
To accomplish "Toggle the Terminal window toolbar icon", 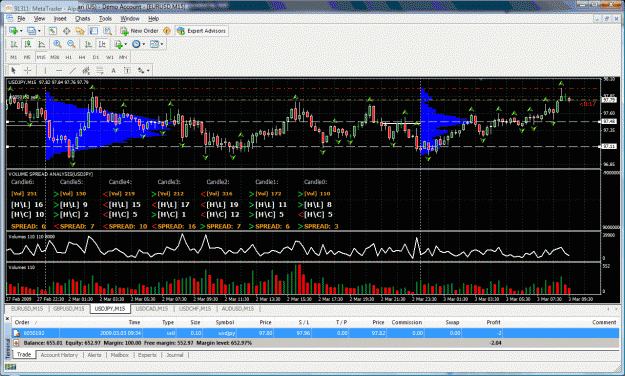I will point(94,31).
